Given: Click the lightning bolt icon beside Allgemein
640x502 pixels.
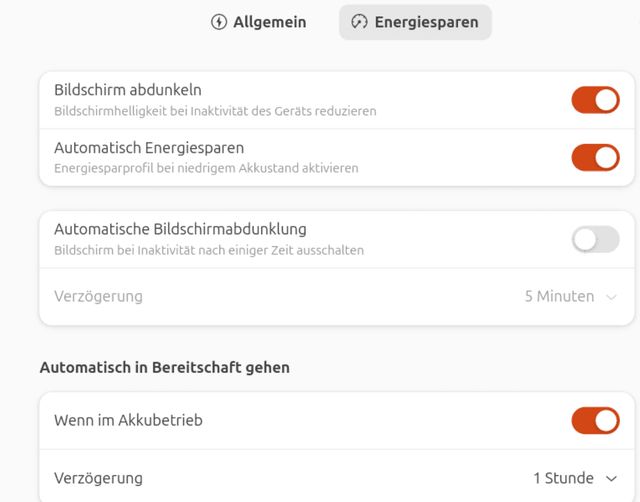Looking at the screenshot, I should (x=219, y=22).
